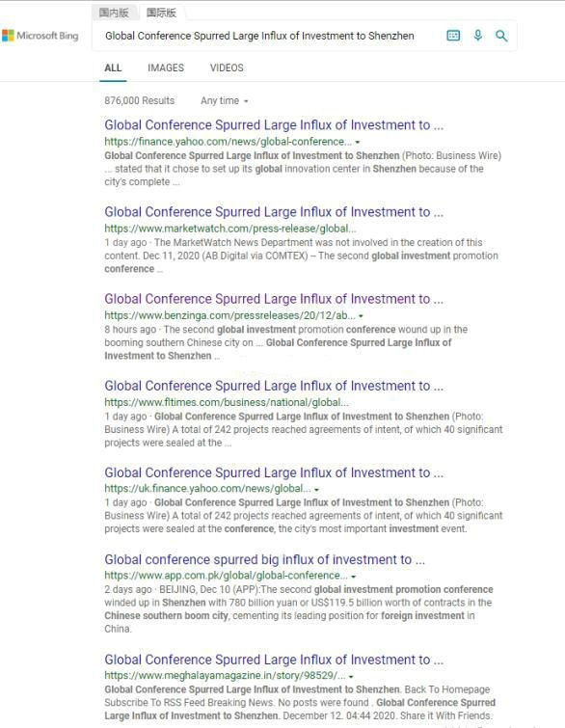Click snippet mentioning '8 hours ago'
Viewport: 565px width, 728px height.
pyautogui.click(x=286, y=342)
